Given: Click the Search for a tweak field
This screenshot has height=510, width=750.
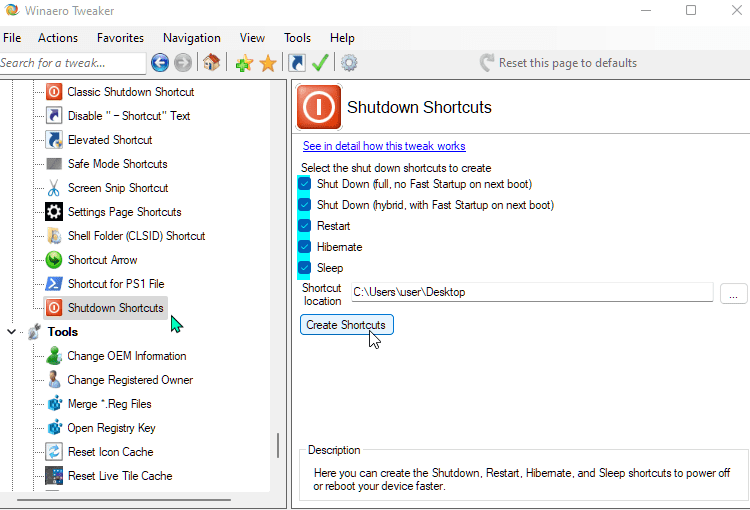Looking at the screenshot, I should [x=73, y=63].
